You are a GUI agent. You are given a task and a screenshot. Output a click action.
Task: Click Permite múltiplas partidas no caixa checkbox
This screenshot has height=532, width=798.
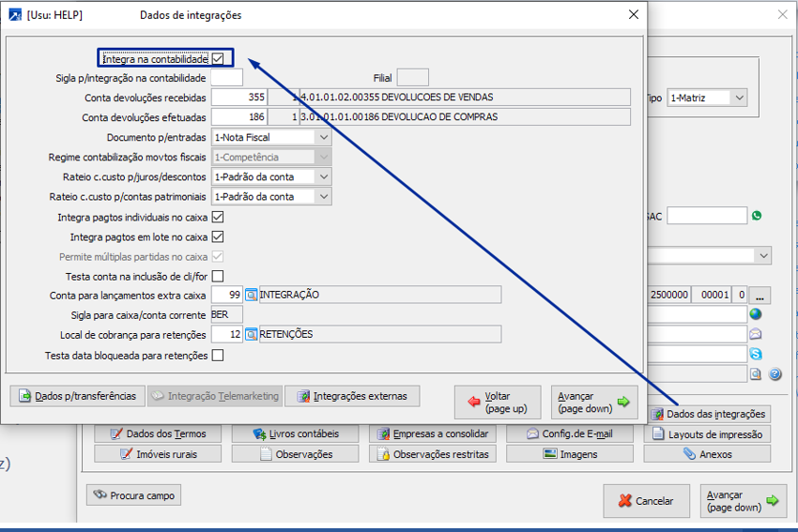[218, 256]
